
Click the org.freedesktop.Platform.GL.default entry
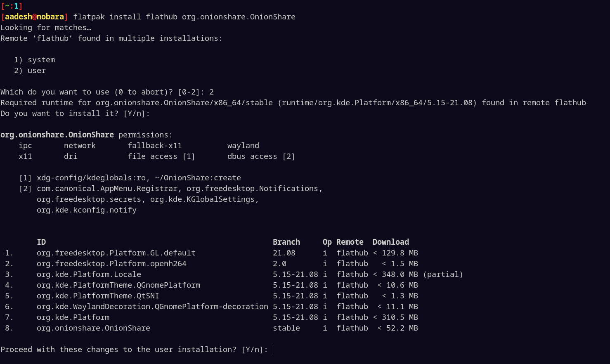click(x=116, y=253)
